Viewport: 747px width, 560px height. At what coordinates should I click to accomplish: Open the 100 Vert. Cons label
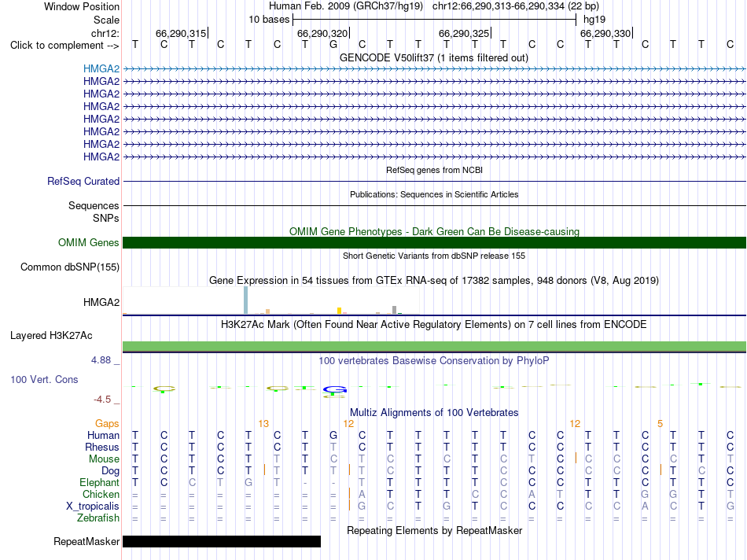pos(44,379)
